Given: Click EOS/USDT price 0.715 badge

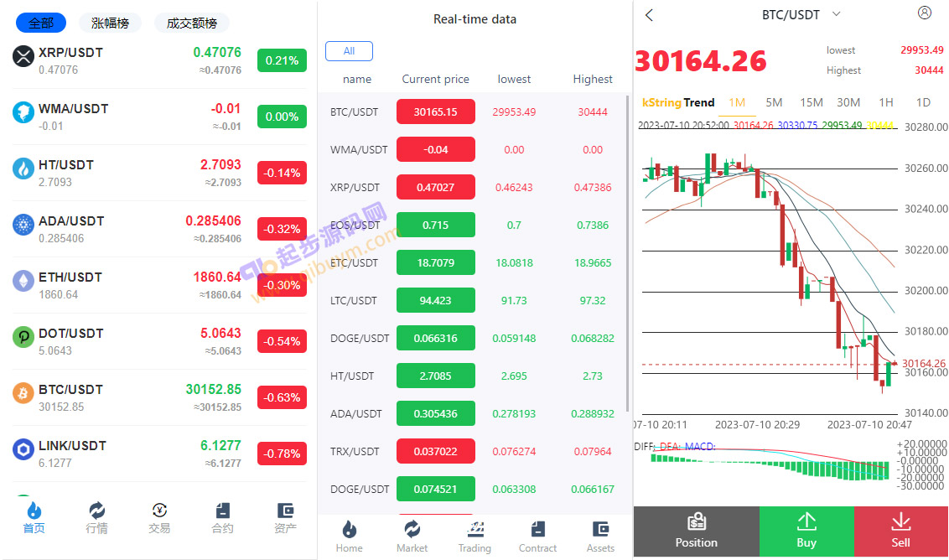Looking at the screenshot, I should (436, 226).
